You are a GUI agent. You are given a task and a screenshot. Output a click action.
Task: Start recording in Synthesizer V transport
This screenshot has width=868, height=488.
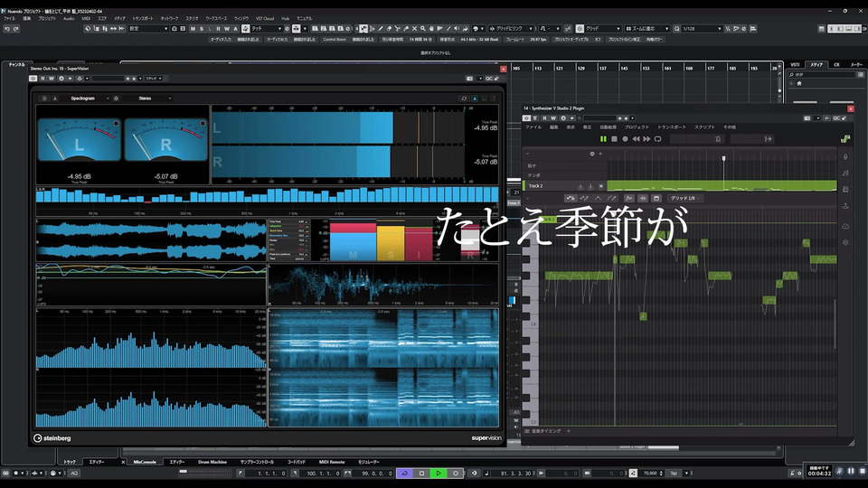tap(625, 139)
